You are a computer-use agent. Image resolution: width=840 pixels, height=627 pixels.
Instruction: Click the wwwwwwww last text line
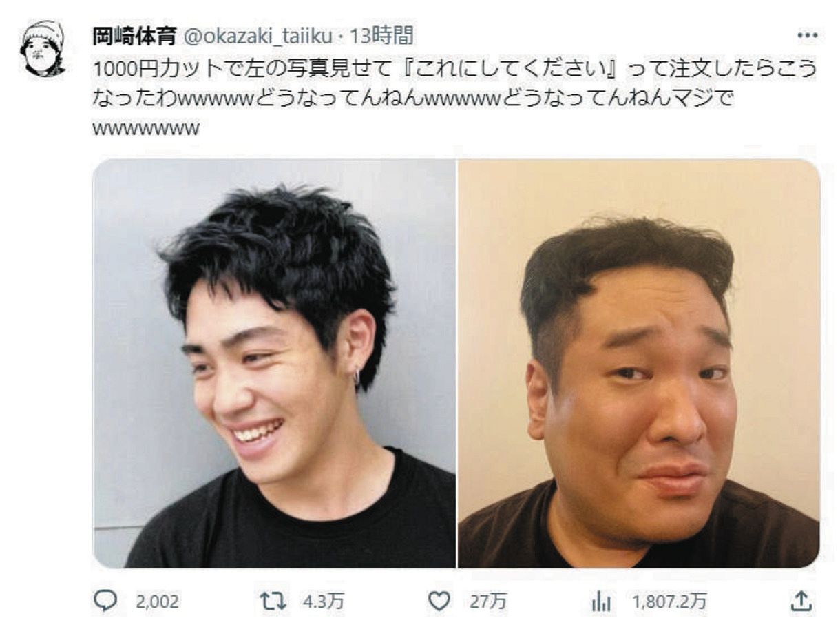[x=146, y=130]
